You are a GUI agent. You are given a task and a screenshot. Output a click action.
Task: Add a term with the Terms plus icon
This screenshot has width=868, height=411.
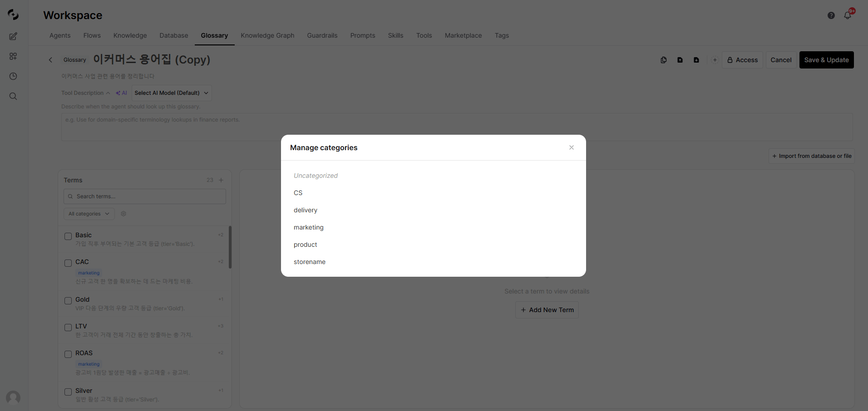tap(221, 180)
